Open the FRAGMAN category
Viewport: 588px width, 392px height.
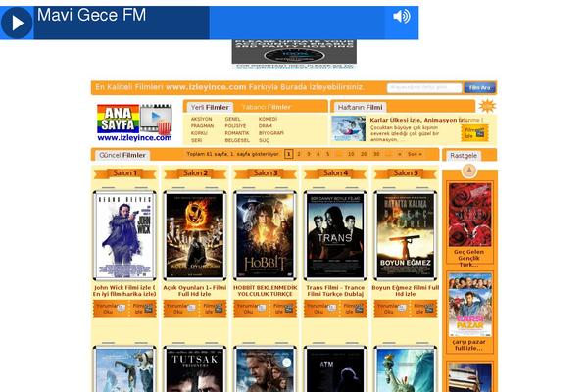[x=202, y=126]
